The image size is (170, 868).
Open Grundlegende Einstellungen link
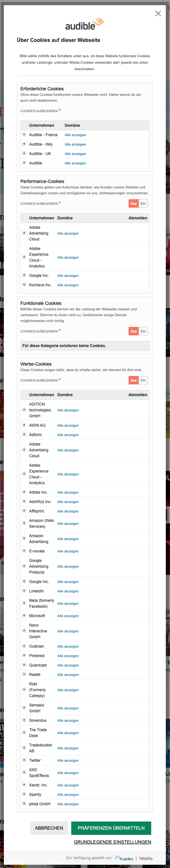pyautogui.click(x=113, y=842)
